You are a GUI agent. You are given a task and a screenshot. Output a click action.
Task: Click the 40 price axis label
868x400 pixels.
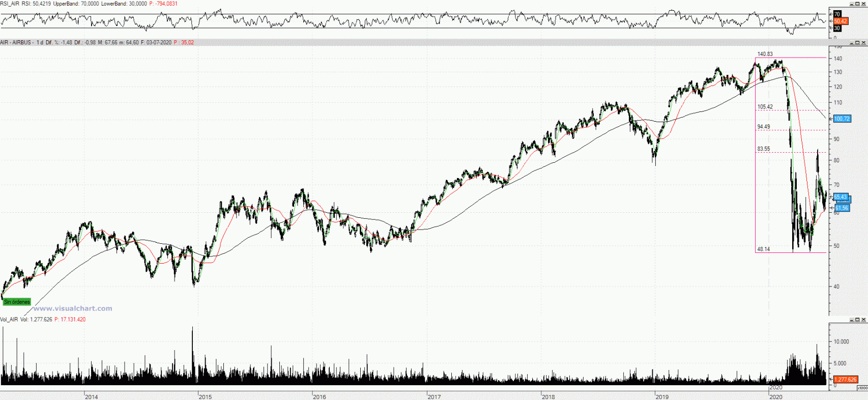pos(837,287)
